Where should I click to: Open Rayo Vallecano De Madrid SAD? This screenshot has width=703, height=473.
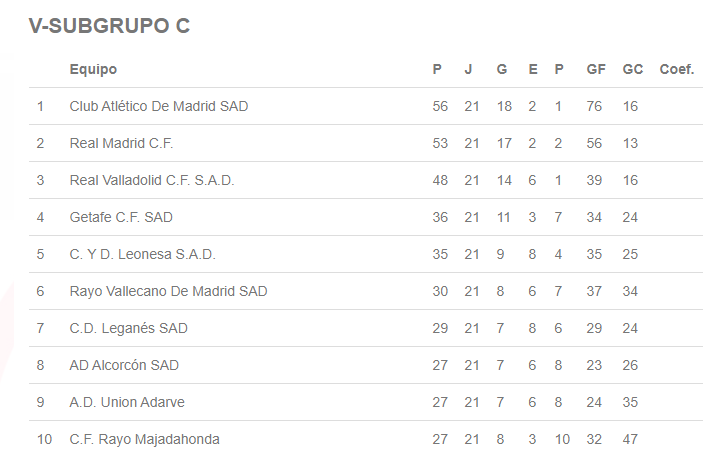(168, 291)
